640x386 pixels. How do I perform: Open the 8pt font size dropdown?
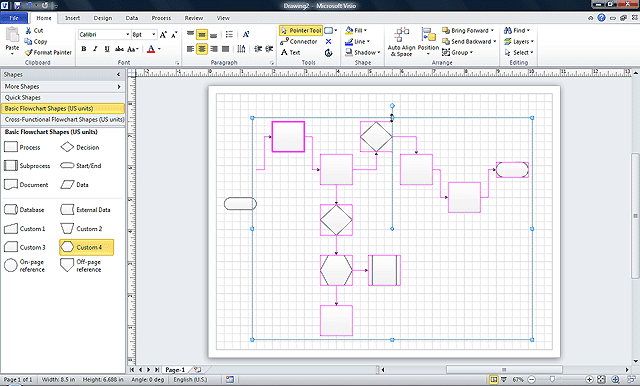coord(154,35)
